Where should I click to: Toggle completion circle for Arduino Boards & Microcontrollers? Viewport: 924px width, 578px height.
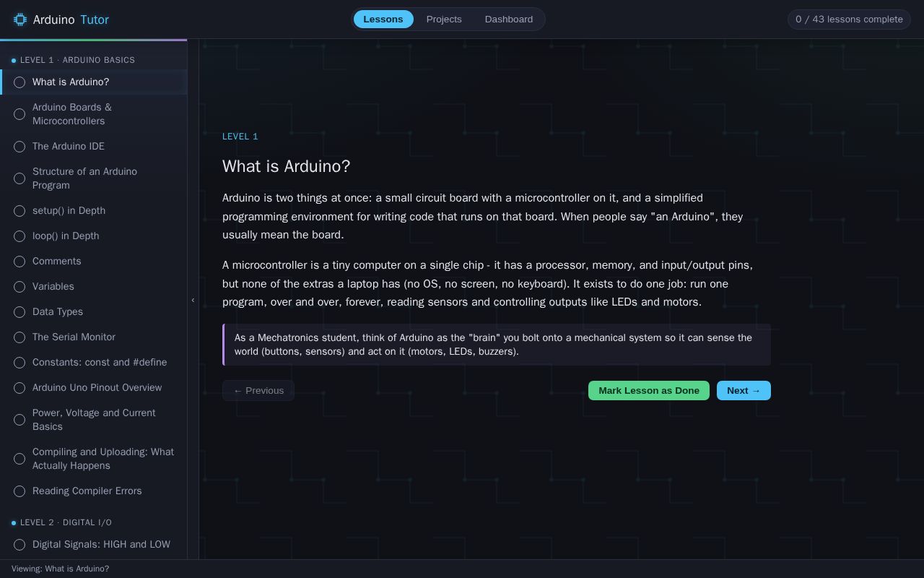coord(19,114)
